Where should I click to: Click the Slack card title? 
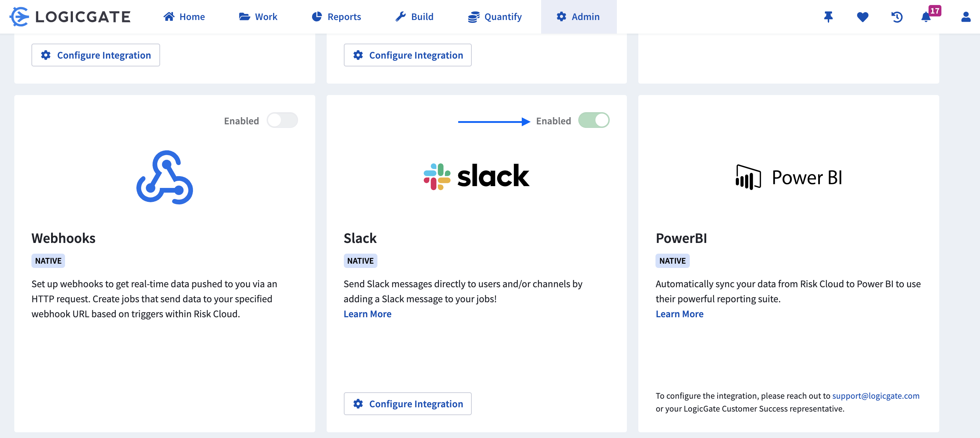click(x=360, y=238)
